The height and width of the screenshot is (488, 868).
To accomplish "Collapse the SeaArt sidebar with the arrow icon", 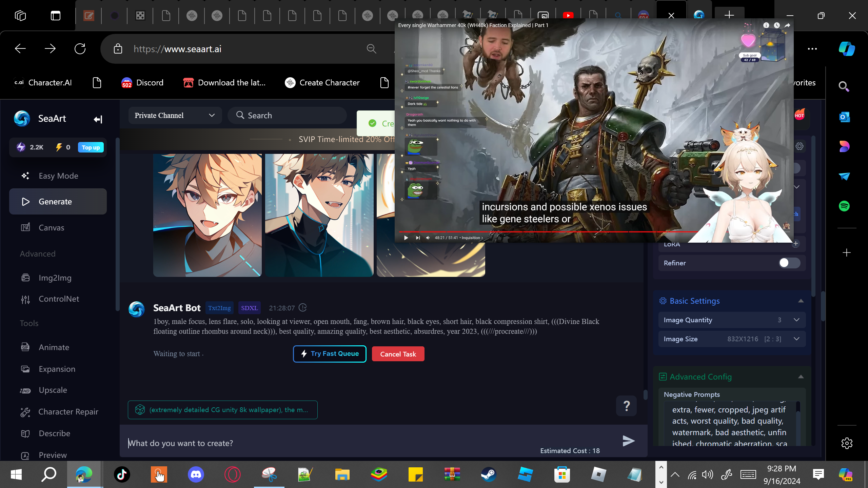I will point(98,119).
